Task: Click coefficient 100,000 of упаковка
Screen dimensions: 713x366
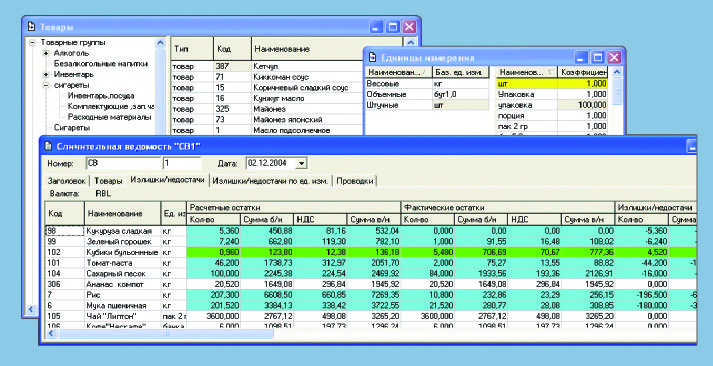Action: [583, 105]
